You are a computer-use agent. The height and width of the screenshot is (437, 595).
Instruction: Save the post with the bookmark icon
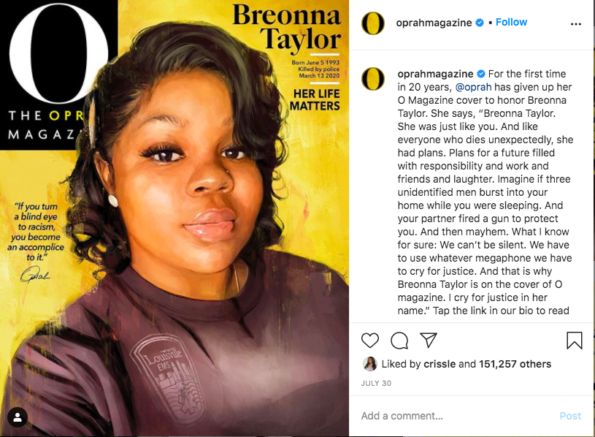[x=574, y=340]
